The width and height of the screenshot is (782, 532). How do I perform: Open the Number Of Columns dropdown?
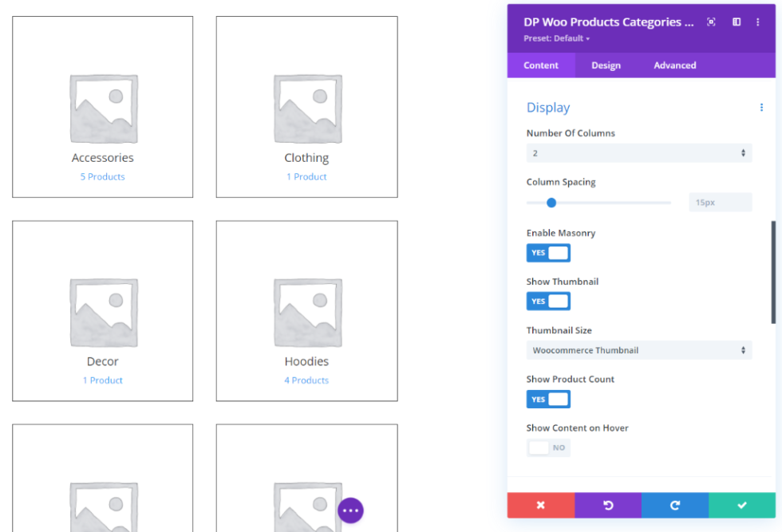[638, 152]
